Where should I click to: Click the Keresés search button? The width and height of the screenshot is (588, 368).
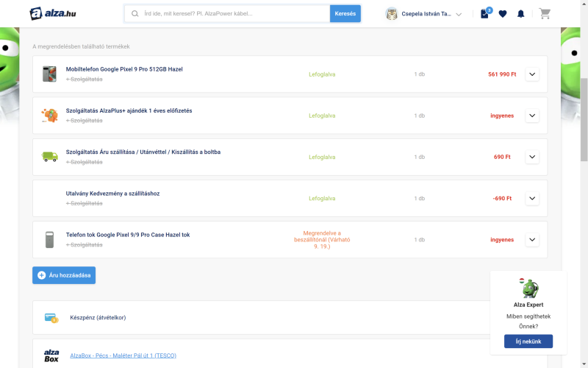point(345,13)
